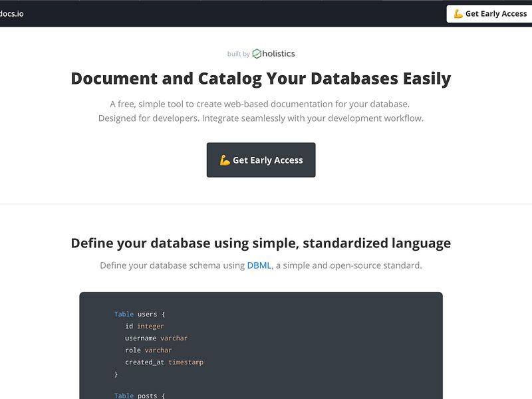Click the 'Define your database using simple, standardized language' heading
Screen dimensions: 532x399
[261, 243]
